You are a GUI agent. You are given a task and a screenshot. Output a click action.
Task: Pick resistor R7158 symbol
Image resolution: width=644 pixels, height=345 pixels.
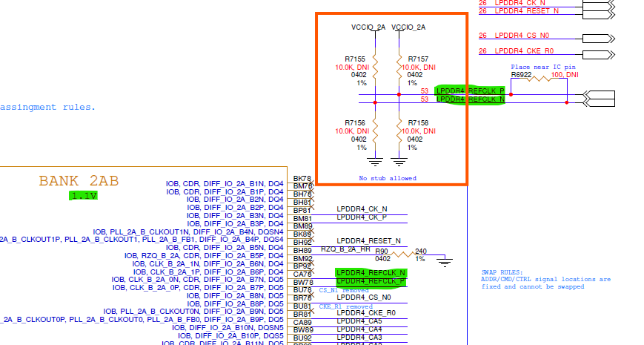(399, 131)
